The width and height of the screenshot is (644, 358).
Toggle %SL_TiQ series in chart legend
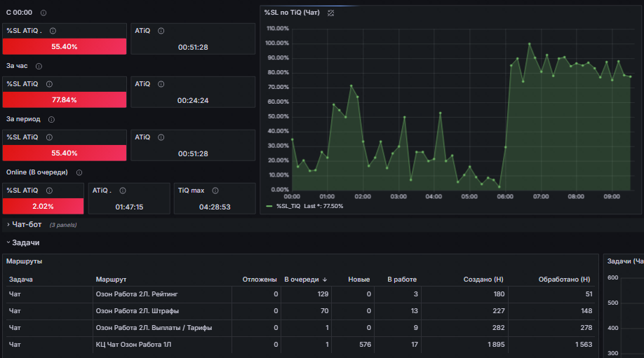click(288, 206)
